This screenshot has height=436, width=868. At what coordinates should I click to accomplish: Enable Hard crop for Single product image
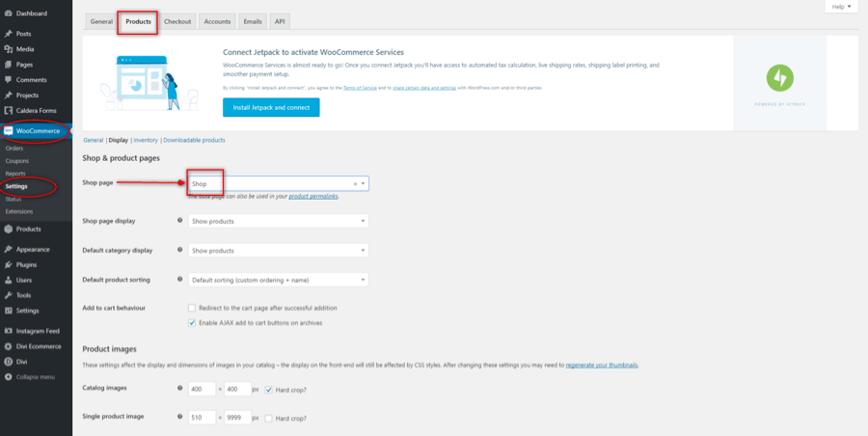tap(268, 419)
